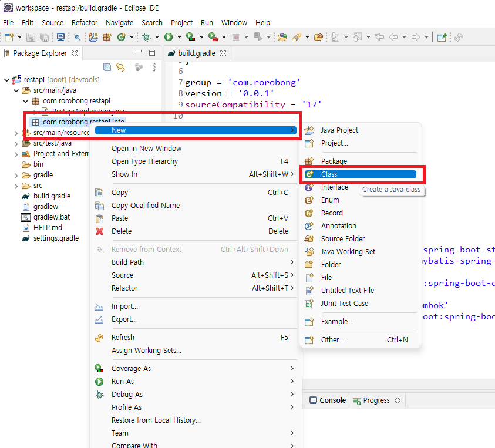Open the Window menu

coord(234,23)
